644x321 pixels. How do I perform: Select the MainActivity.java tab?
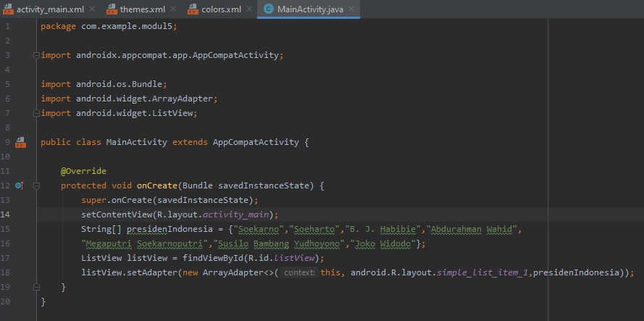tap(310, 9)
